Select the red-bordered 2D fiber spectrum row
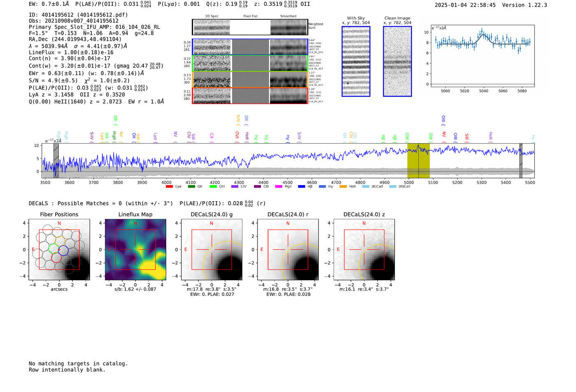The image size is (576, 392). pos(250,96)
